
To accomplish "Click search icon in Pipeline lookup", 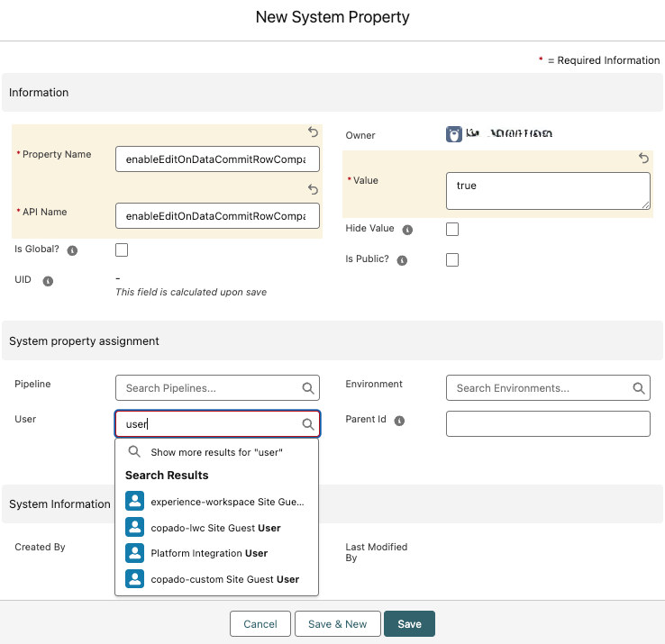I will click(x=308, y=388).
